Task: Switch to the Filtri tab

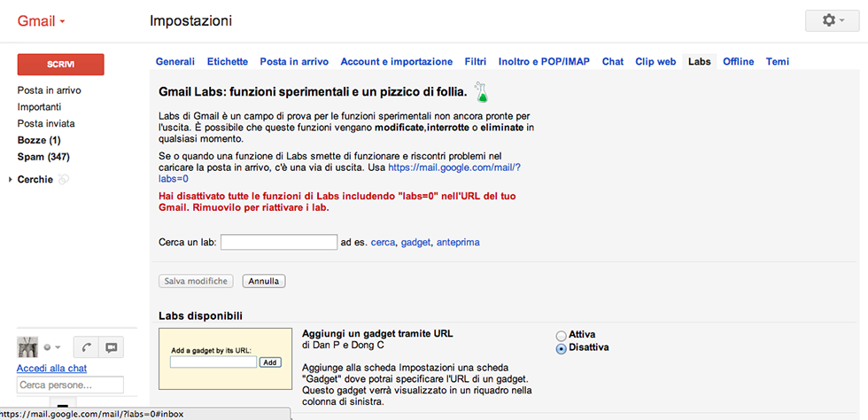Action: click(476, 62)
